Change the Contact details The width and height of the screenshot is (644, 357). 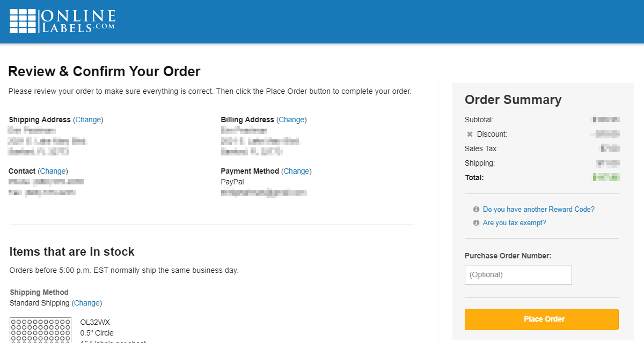click(x=53, y=171)
